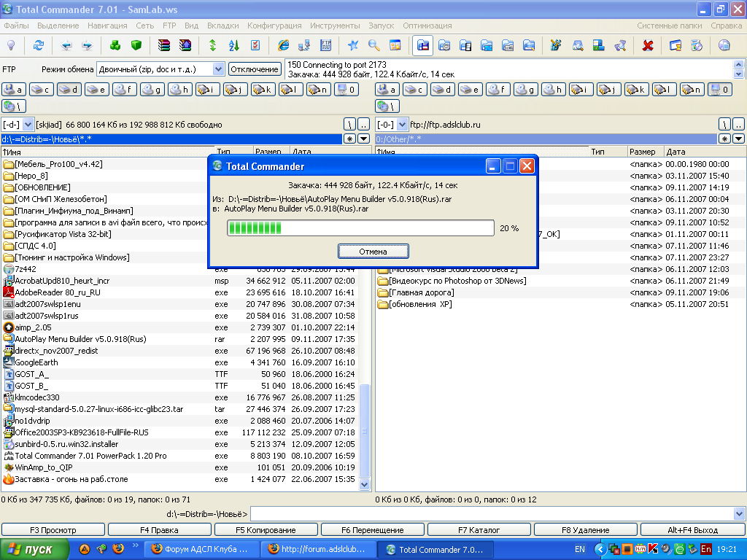This screenshot has width=747, height=560.
Task: Click the red X toolbar icon
Action: point(647,45)
